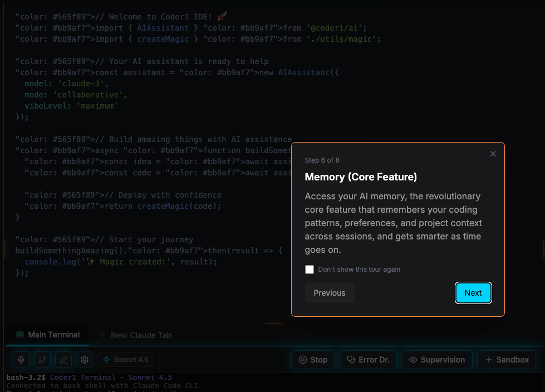Viewport: 545px width, 392px height.
Task: Click the lightning bolt next to Sonnet 4.5
Action: [108, 360]
